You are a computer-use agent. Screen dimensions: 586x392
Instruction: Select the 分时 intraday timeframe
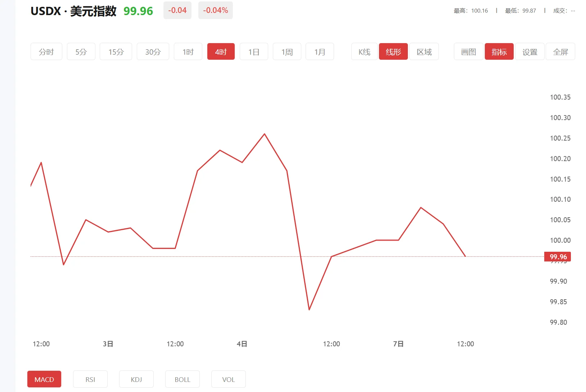tap(46, 51)
